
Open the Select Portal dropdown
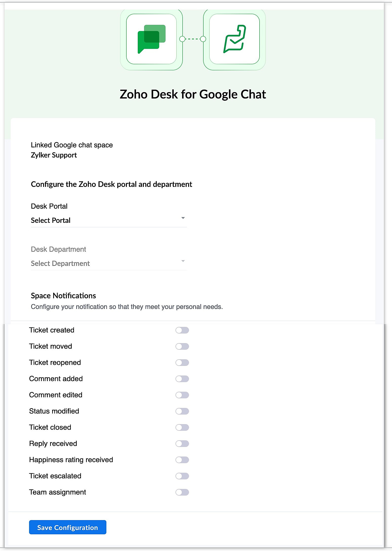click(108, 220)
